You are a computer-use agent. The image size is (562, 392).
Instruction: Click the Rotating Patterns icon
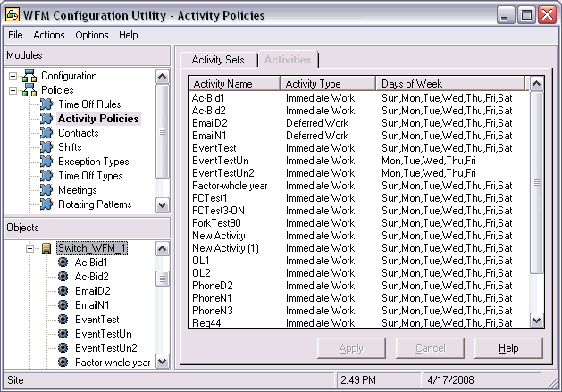tap(46, 204)
